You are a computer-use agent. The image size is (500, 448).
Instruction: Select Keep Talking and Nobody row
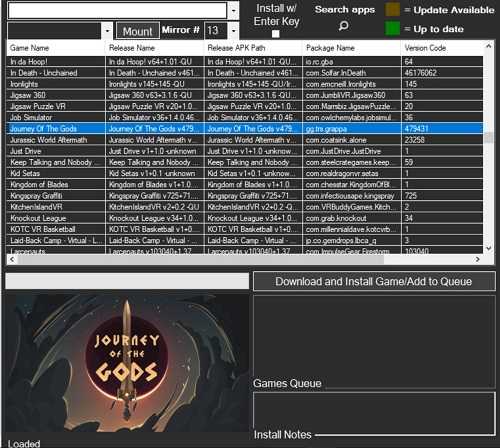tap(245, 162)
